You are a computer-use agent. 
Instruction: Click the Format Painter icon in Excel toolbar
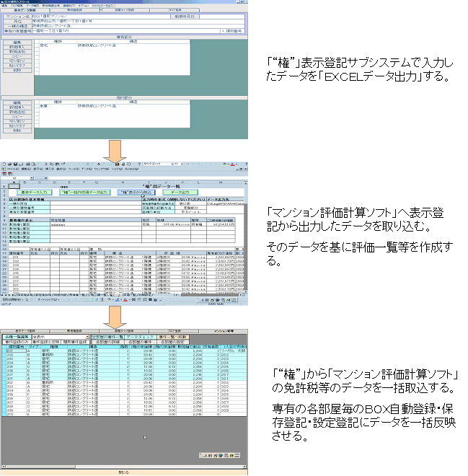63,164
